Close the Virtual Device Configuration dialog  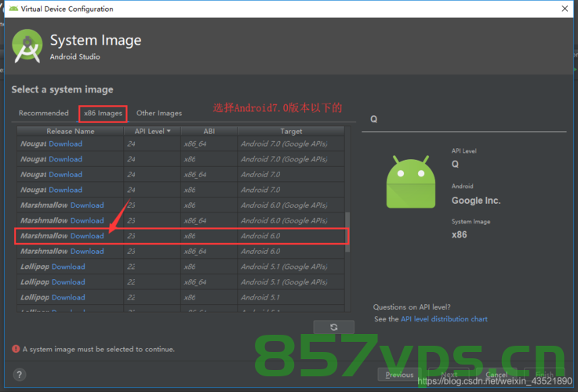click(x=565, y=9)
